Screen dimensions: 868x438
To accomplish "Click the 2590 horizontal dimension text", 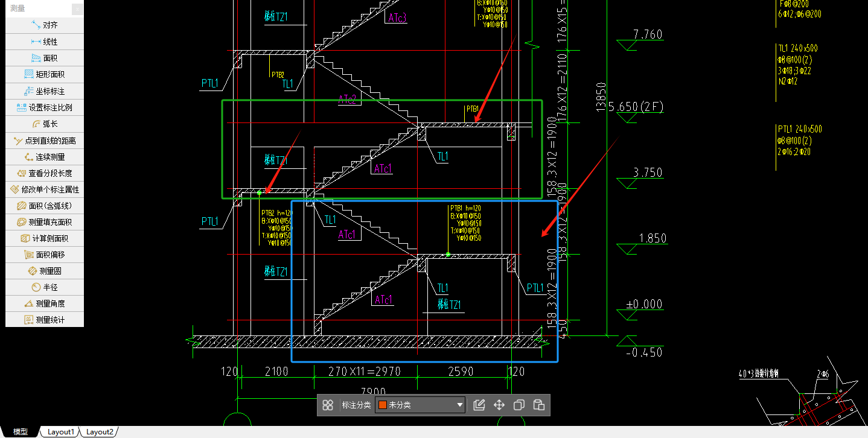I will coord(460,372).
